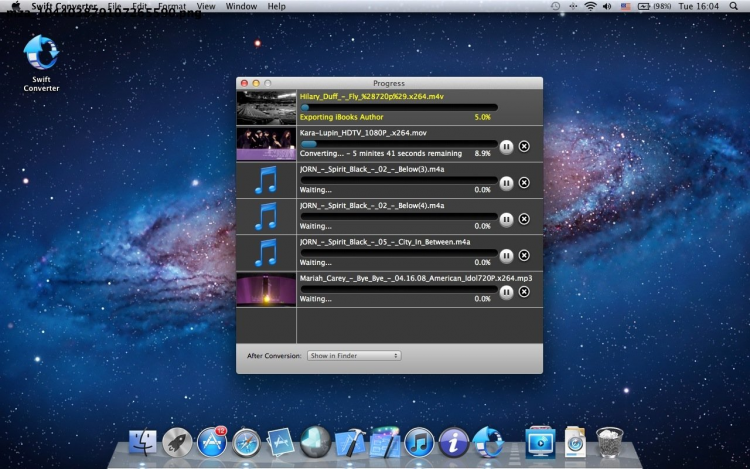Open the View menu
Image resolution: width=750 pixels, height=469 pixels.
pos(206,6)
